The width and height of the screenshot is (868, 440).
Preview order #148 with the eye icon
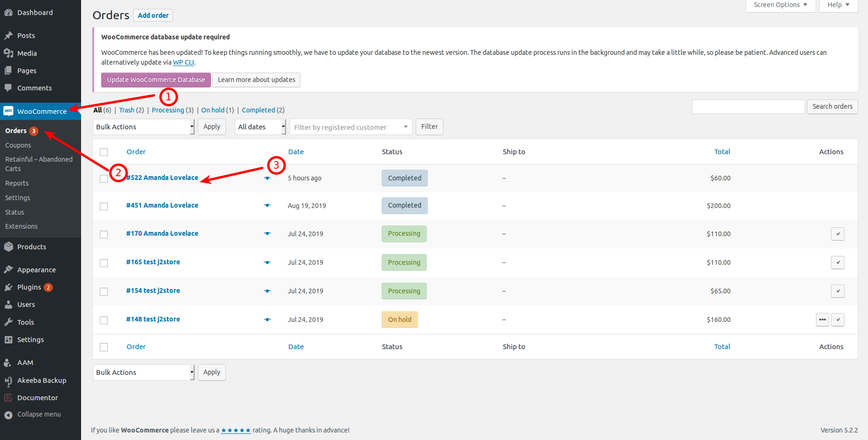pos(267,320)
